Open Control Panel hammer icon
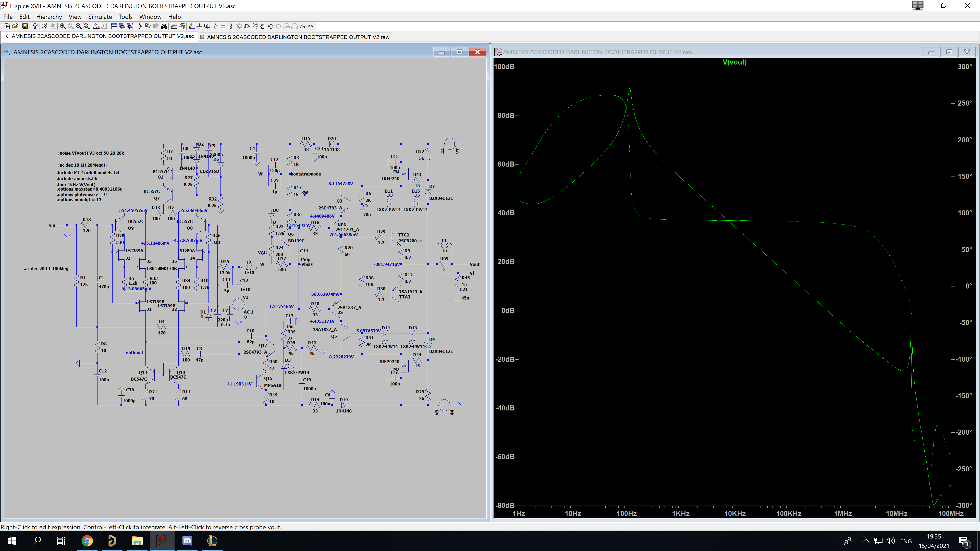 [x=35, y=26]
